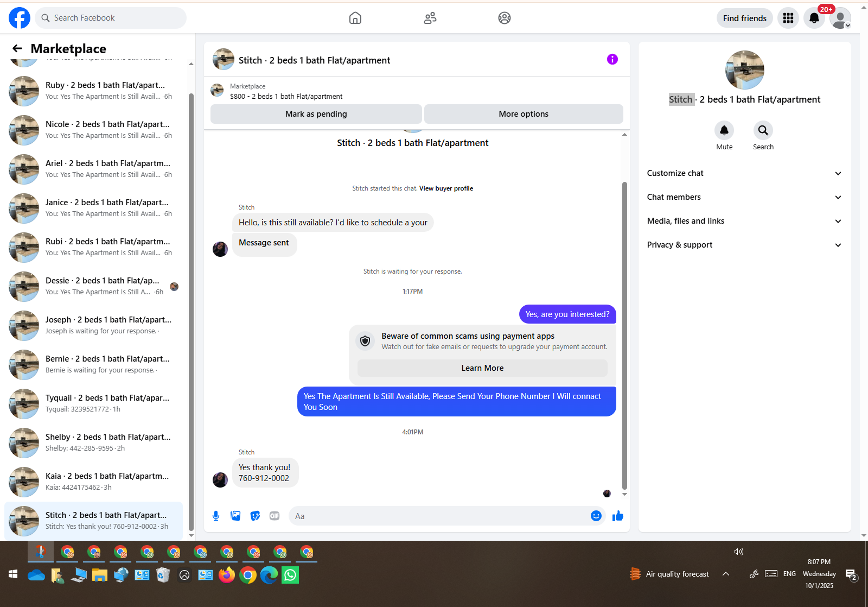The image size is (868, 607).
Task: Click the message with 760-912-0002
Action: (265, 472)
